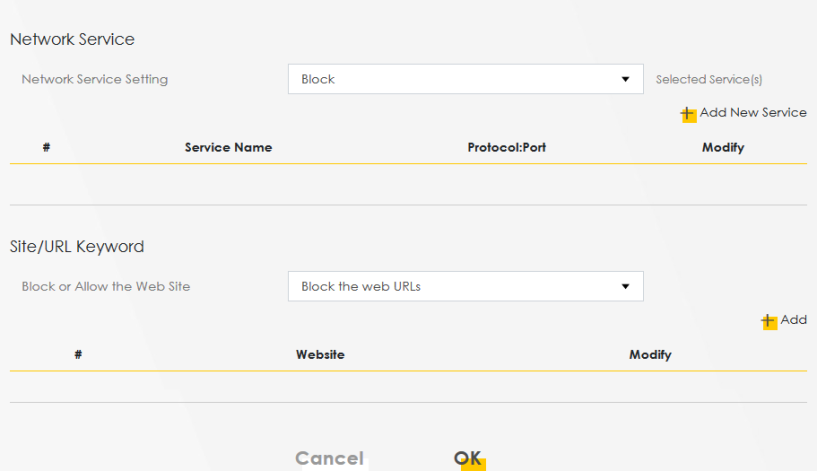Click the Add link text for websites
The height and width of the screenshot is (471, 817).
click(793, 320)
